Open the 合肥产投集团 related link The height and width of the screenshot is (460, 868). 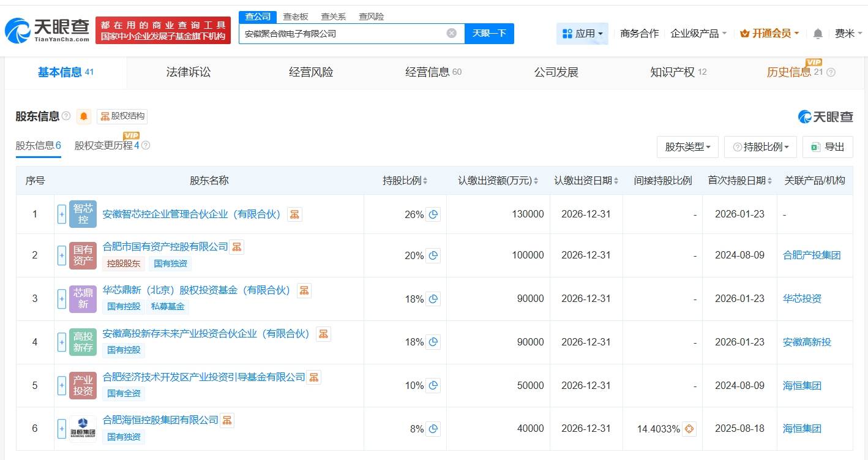click(812, 255)
